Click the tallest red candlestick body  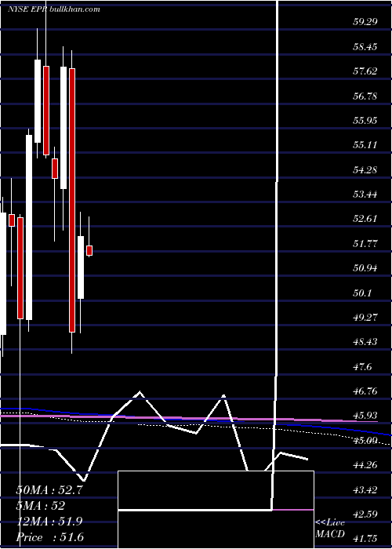[72, 200]
